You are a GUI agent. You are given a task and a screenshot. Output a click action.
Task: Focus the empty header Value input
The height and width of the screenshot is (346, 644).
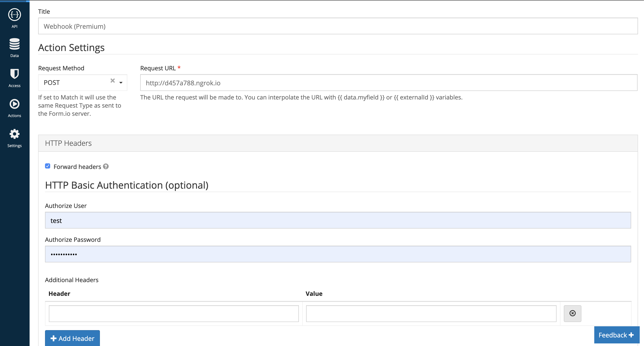tap(431, 313)
